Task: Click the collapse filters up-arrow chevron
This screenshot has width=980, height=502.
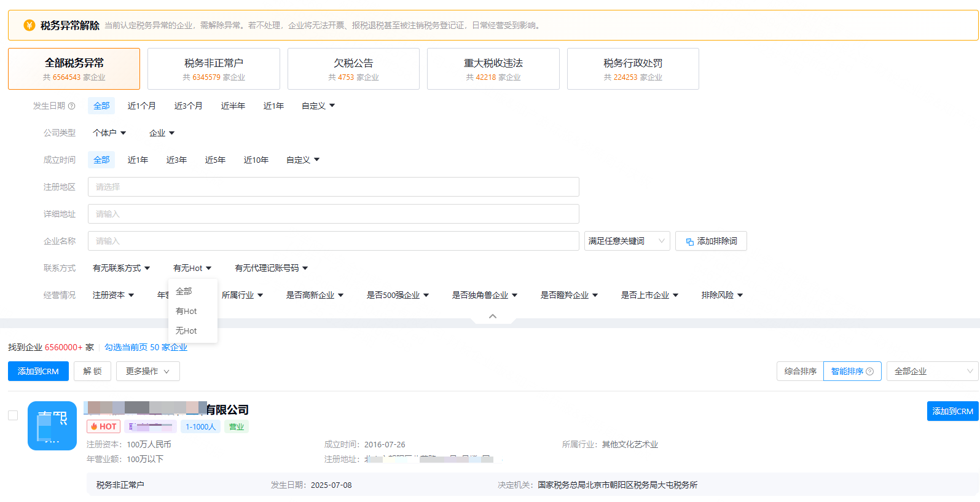Action: pos(492,316)
